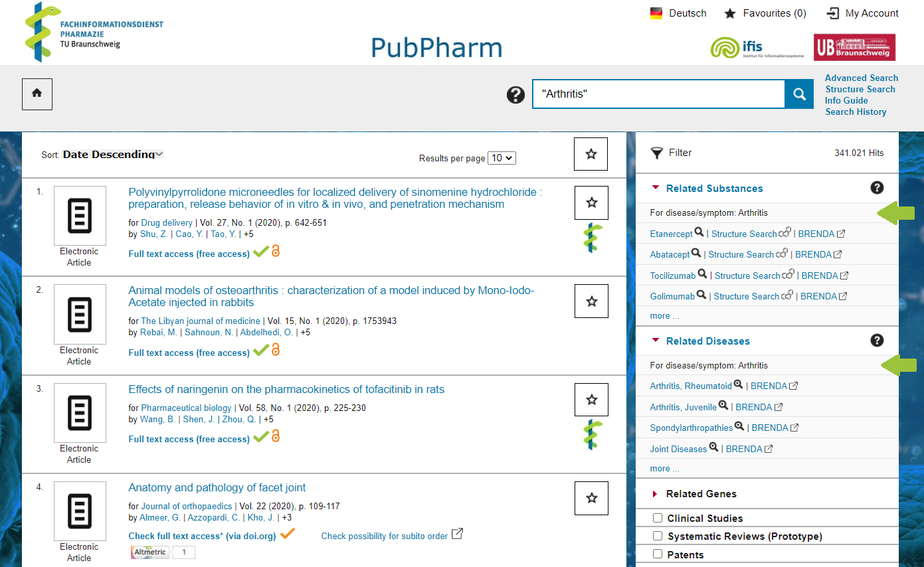The width and height of the screenshot is (924, 567).
Task: Open help icon for Related Diseases
Action: [877, 341]
